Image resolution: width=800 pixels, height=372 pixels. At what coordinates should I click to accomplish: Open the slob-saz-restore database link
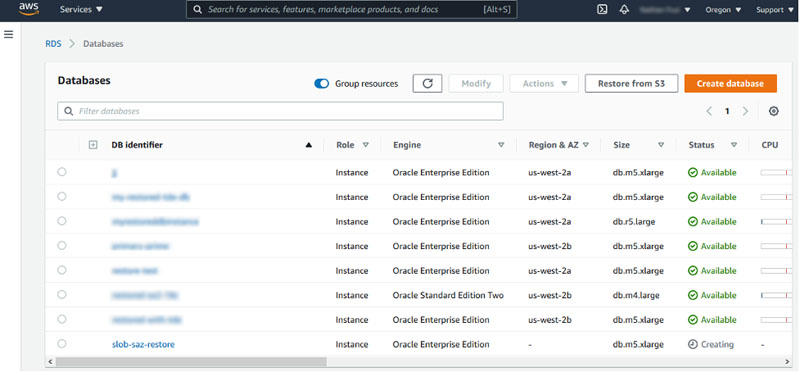click(x=143, y=344)
